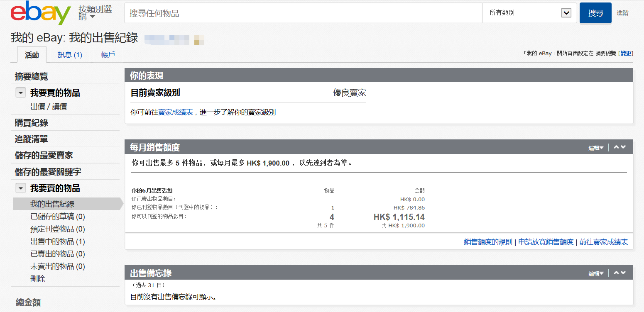Click the blue 搜尋 button
Image resolution: width=644 pixels, height=312 pixels.
coord(595,13)
